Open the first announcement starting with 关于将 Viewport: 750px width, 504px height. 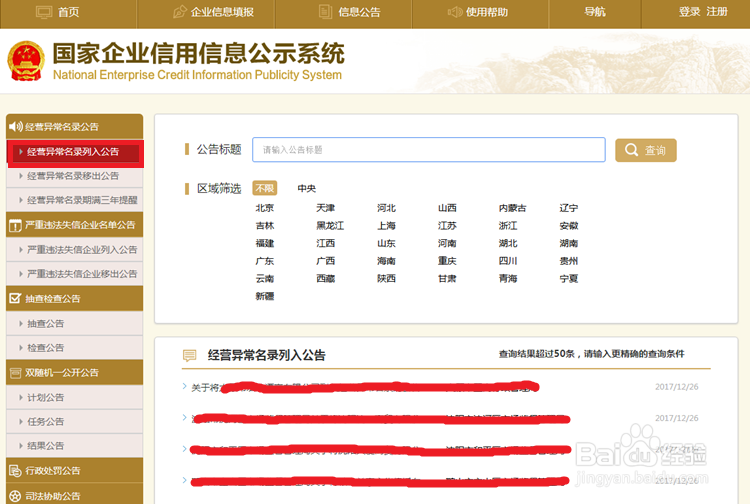pyautogui.click(x=364, y=387)
